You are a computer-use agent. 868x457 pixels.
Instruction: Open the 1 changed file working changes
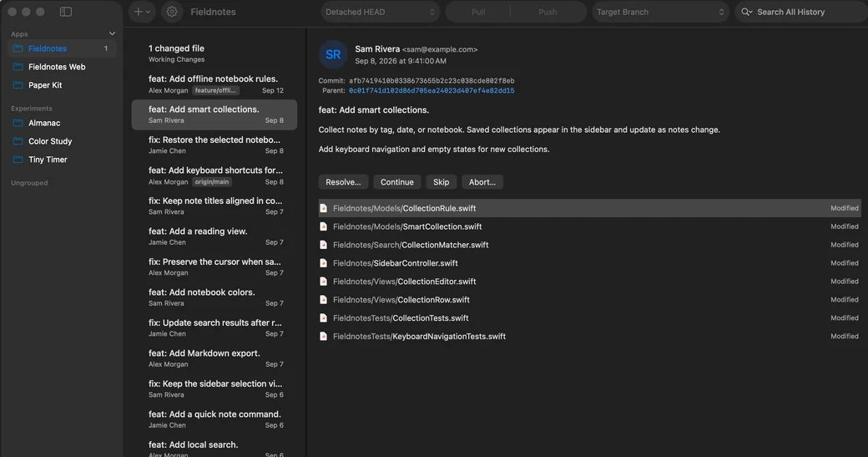point(214,53)
